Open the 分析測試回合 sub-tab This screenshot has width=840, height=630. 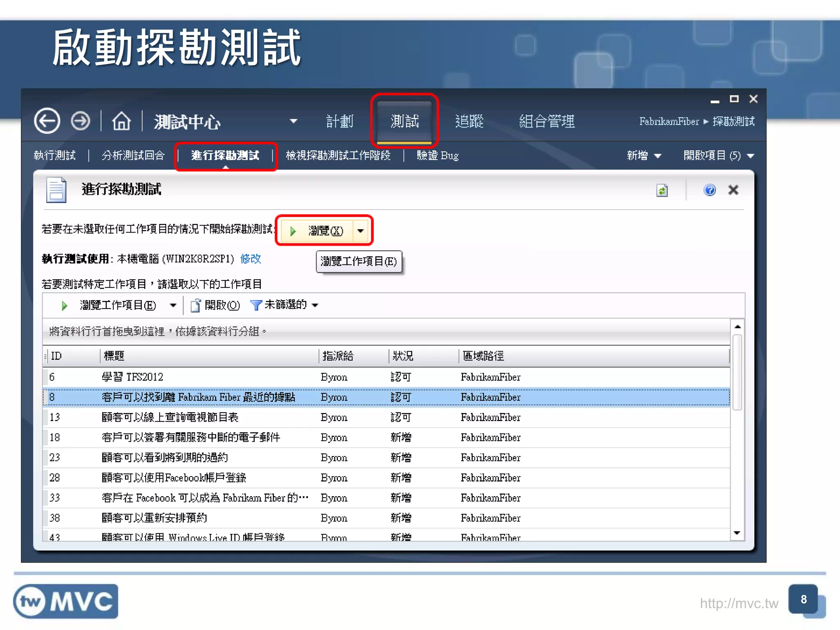click(133, 155)
